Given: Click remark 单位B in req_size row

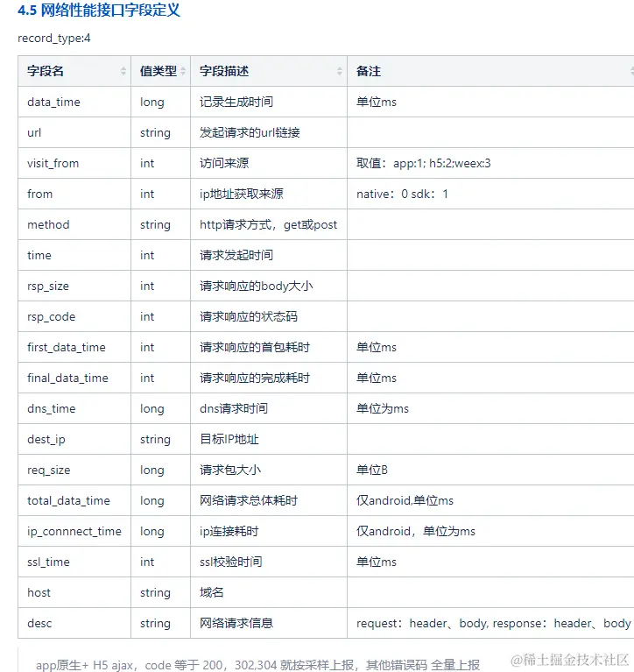Looking at the screenshot, I should coord(372,470).
